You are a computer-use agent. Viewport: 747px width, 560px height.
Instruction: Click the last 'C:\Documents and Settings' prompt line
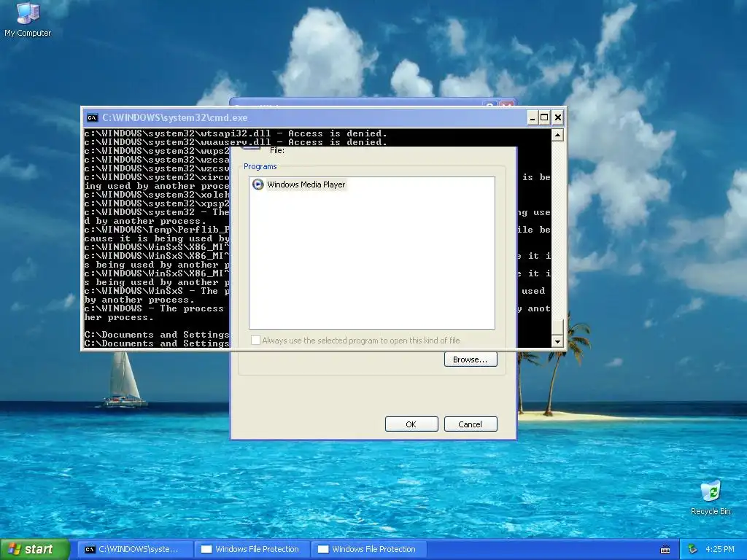[157, 343]
